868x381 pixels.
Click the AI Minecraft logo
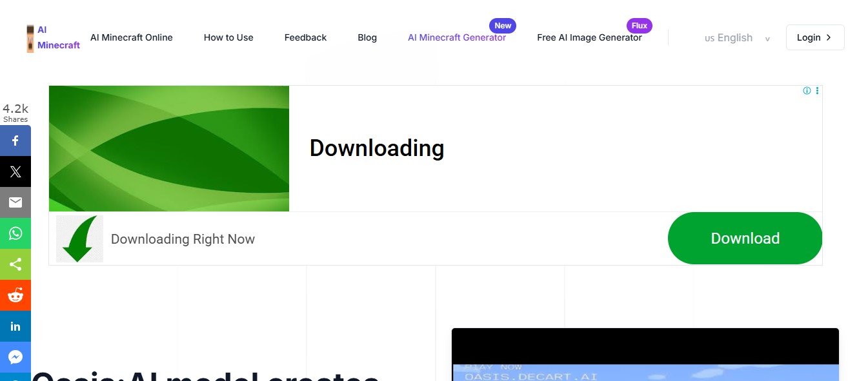tap(53, 38)
